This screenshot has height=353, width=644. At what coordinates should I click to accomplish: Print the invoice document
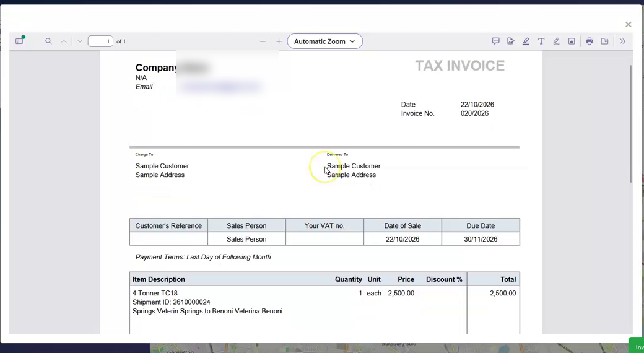tap(590, 41)
